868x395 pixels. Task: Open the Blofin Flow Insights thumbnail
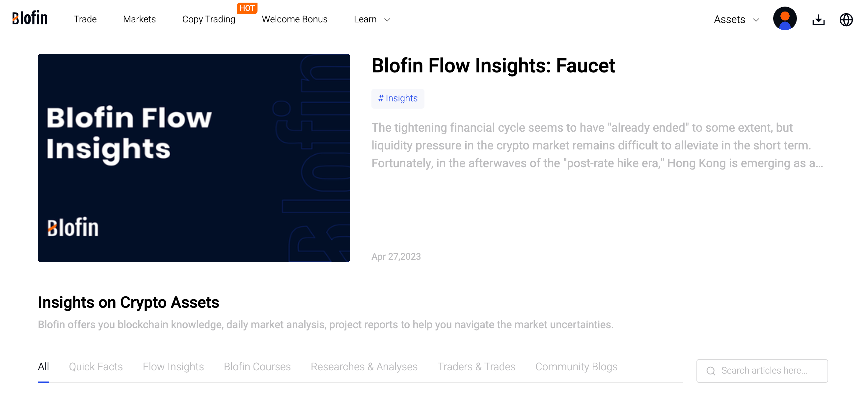click(x=194, y=158)
